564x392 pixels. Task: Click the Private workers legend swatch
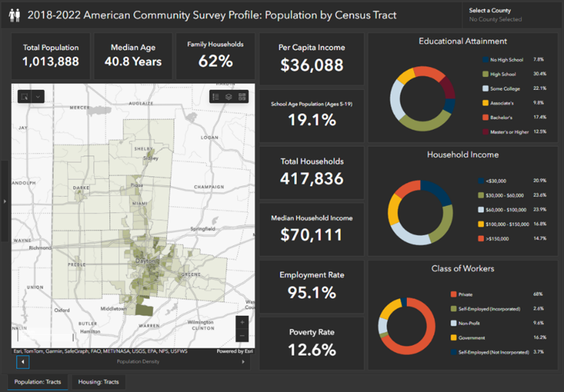click(453, 294)
